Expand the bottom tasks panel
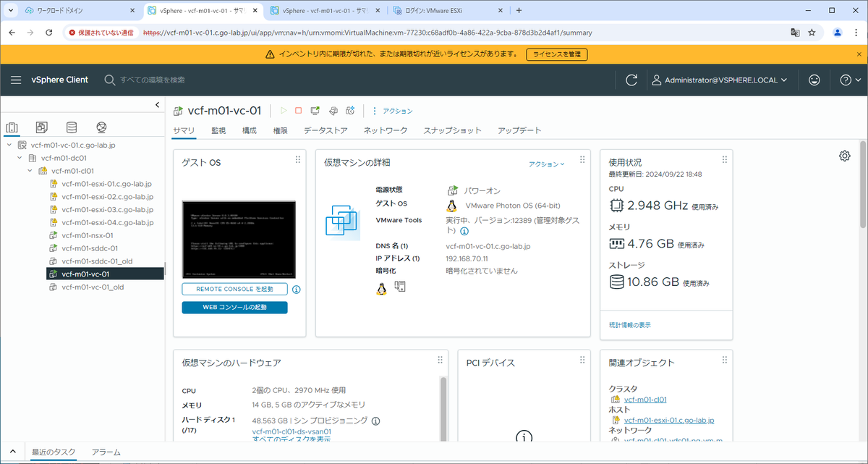The height and width of the screenshot is (464, 868). point(12,452)
